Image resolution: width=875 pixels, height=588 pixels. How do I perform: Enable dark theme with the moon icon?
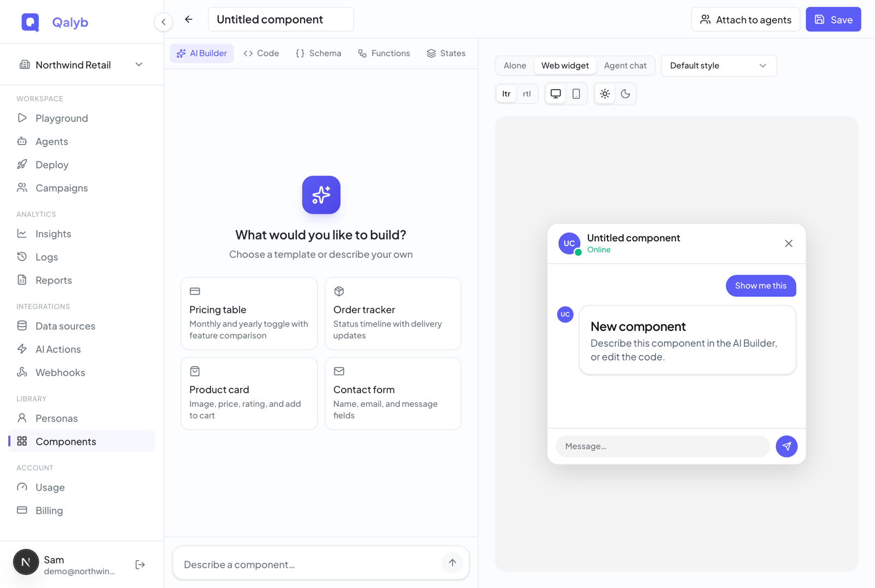tap(626, 94)
